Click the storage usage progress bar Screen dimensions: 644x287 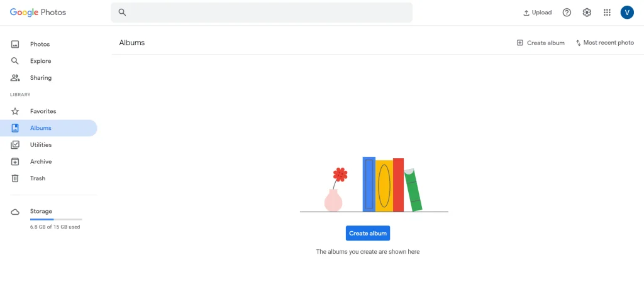tap(56, 219)
